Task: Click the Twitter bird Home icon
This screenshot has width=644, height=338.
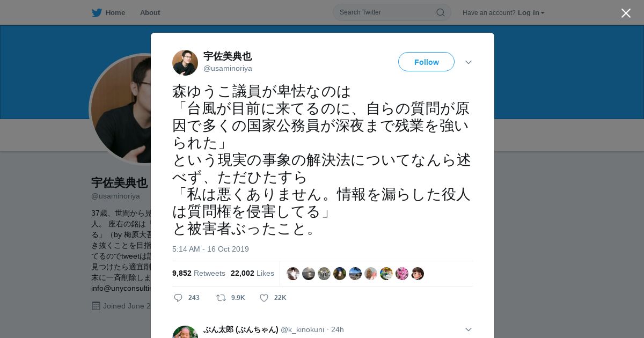Action: (97, 12)
